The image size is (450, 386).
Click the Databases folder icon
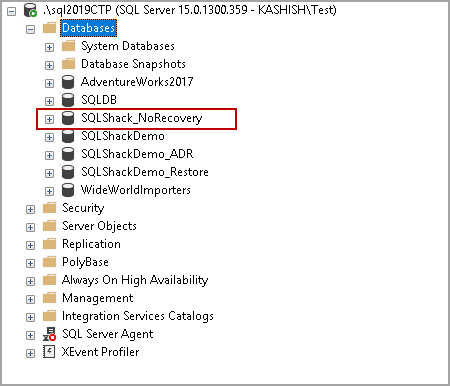click(49, 28)
